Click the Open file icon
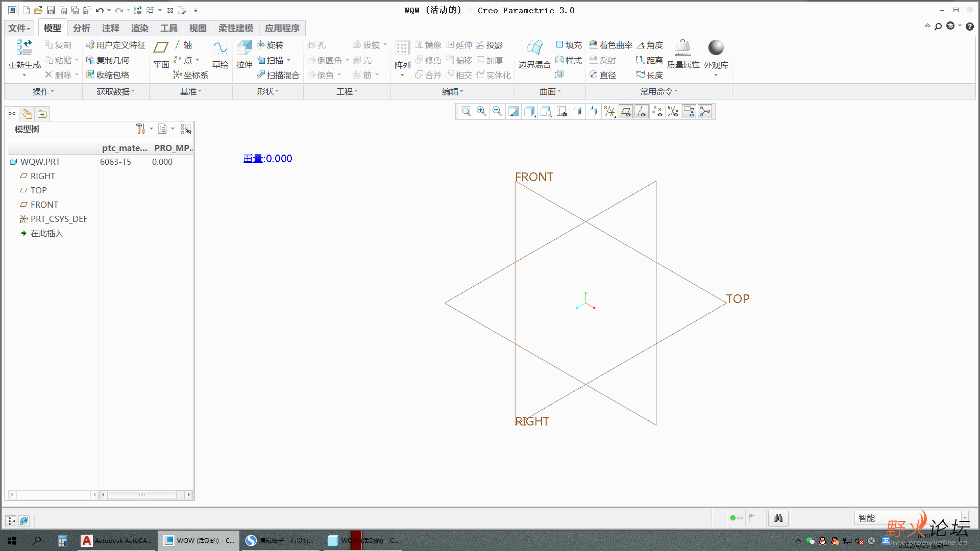980x551 pixels. (38, 10)
